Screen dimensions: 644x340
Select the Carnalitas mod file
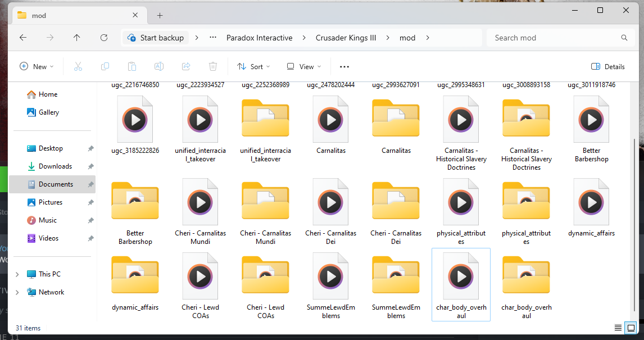330,125
